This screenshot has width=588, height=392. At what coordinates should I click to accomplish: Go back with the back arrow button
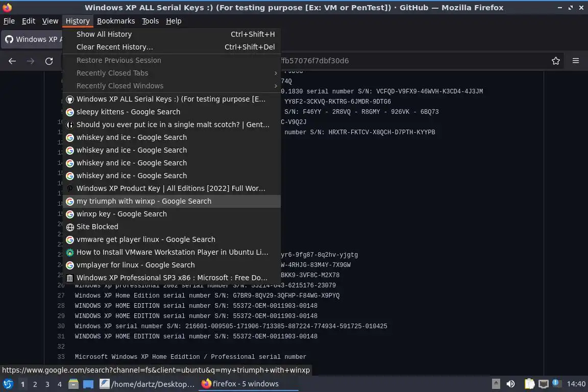12,61
